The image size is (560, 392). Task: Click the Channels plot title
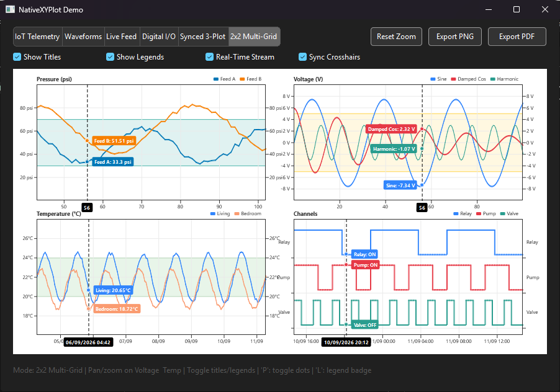click(305, 213)
